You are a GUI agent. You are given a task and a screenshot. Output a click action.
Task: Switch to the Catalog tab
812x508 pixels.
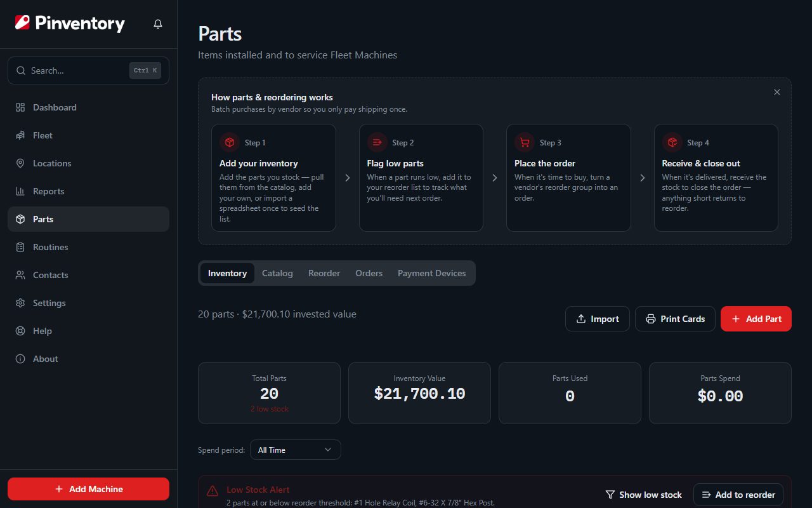(277, 273)
